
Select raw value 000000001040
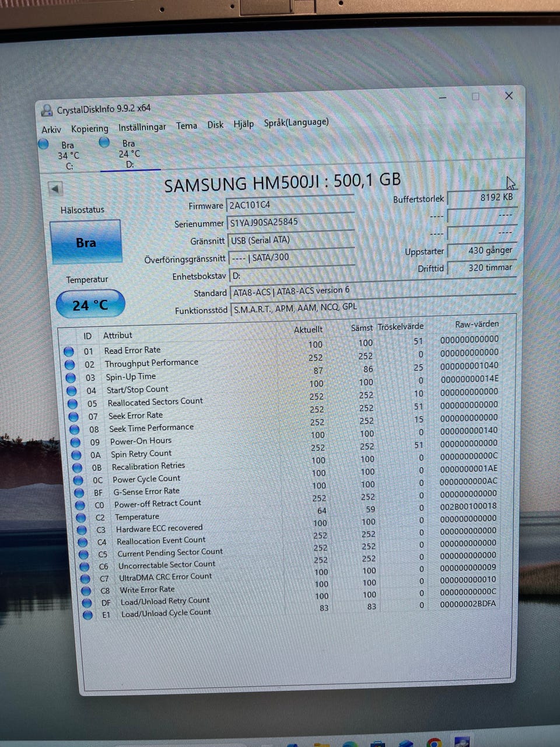coord(470,365)
